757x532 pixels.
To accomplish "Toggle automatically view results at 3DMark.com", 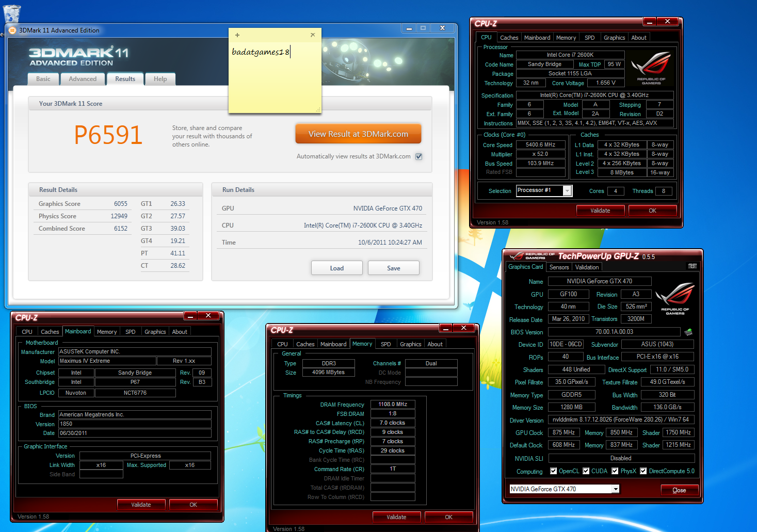I will point(419,156).
